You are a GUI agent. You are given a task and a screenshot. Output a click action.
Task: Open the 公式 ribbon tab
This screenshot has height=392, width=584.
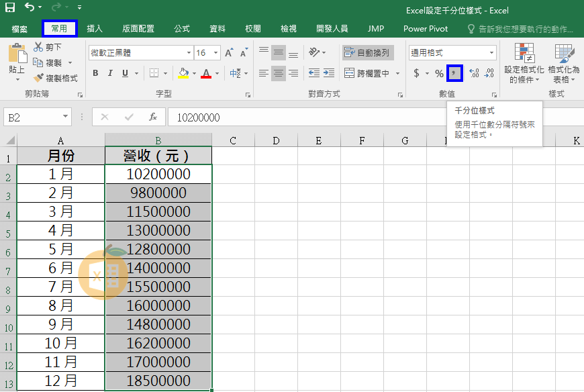182,29
